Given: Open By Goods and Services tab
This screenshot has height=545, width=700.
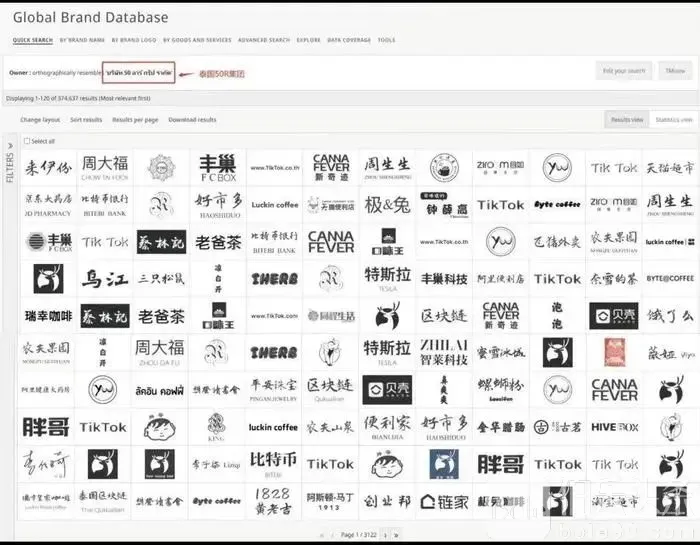Looking at the screenshot, I should click(197, 40).
